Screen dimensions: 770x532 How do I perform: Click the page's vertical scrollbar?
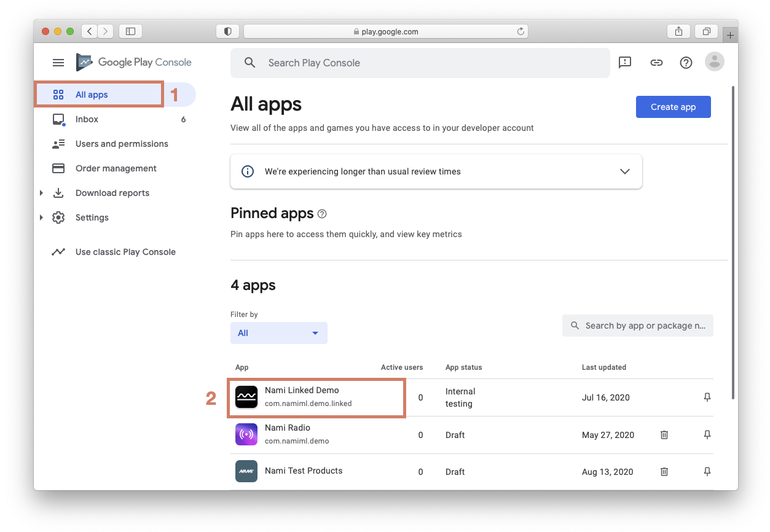[x=733, y=243]
